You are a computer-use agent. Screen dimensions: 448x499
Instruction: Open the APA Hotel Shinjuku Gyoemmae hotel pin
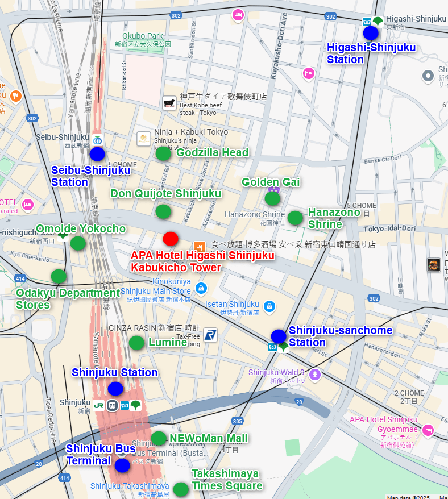click(x=428, y=431)
